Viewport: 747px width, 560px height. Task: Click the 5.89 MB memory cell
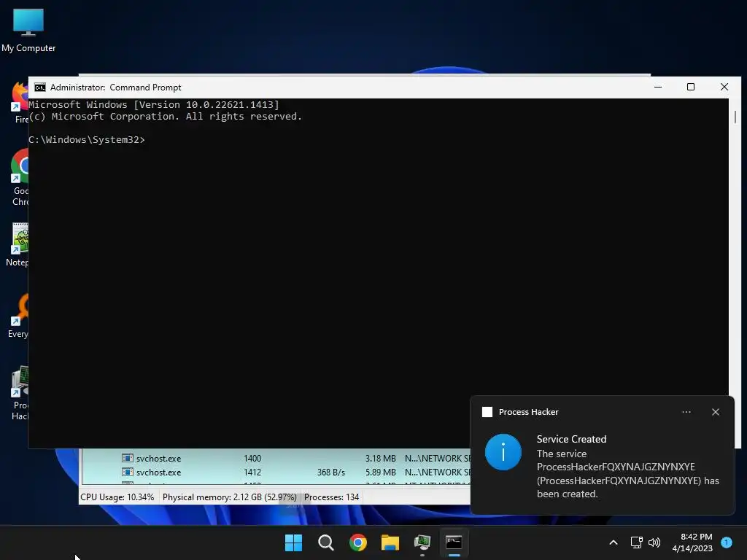pyautogui.click(x=381, y=472)
